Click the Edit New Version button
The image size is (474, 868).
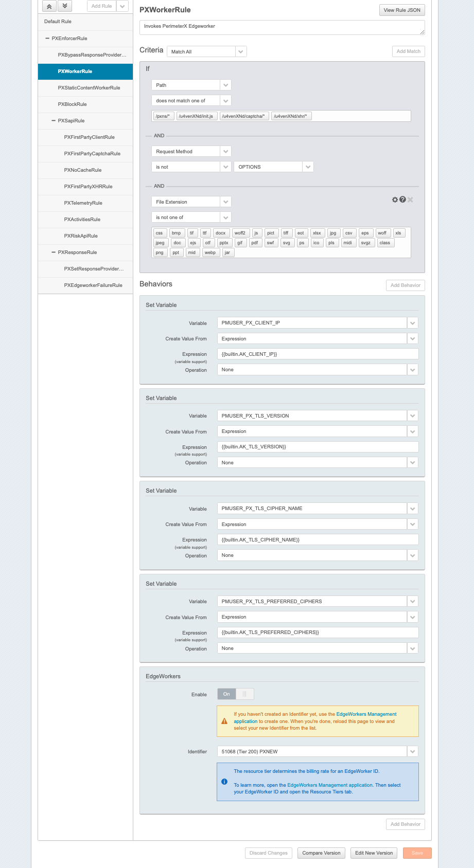point(374,853)
